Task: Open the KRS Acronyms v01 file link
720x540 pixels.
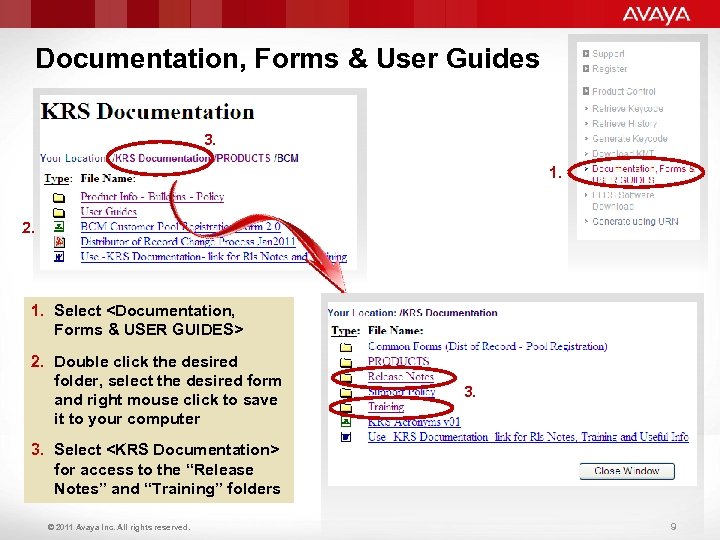Action: (x=414, y=422)
